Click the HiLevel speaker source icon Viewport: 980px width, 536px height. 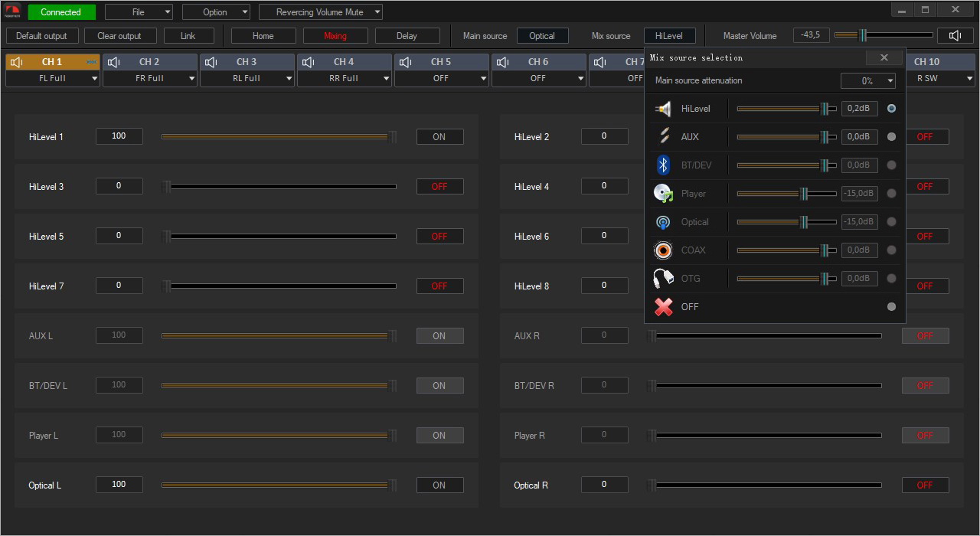pyautogui.click(x=663, y=109)
